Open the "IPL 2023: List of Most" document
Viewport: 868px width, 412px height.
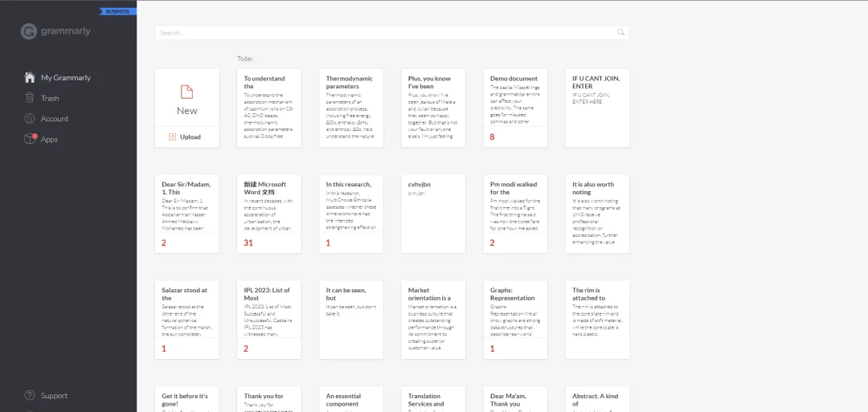269,320
